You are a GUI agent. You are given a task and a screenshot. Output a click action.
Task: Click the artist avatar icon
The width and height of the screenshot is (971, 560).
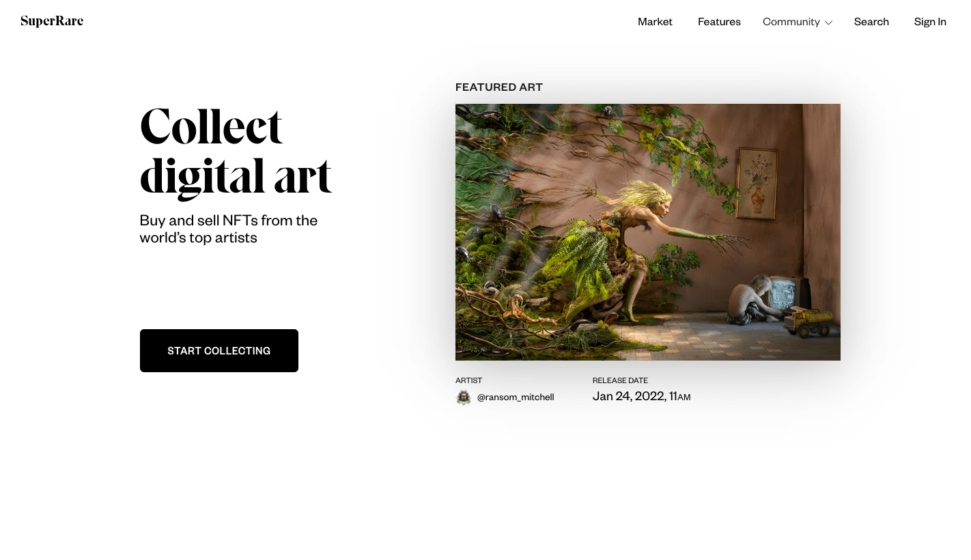[x=464, y=397]
